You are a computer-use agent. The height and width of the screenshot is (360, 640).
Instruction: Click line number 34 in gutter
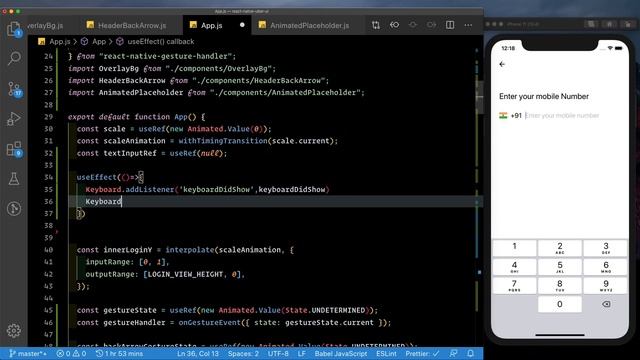[x=49, y=177]
